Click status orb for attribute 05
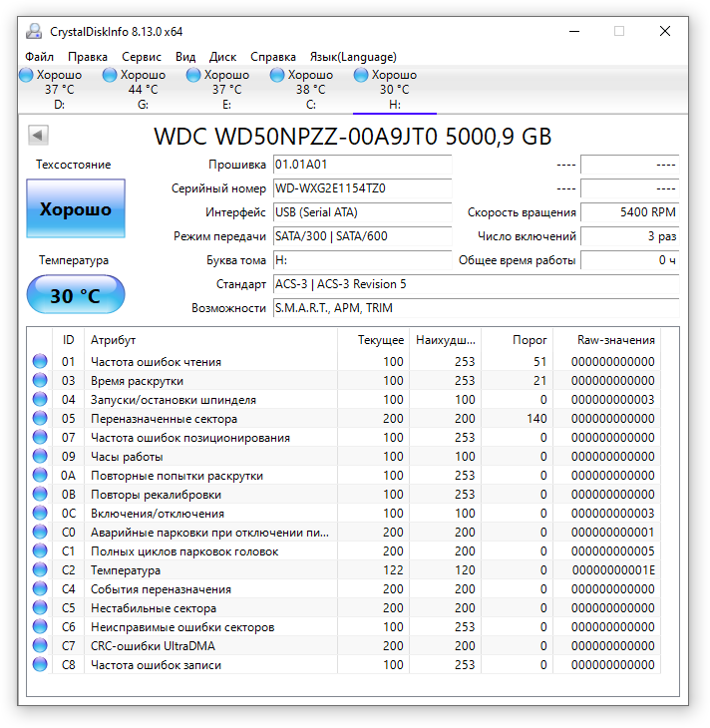 click(x=40, y=418)
